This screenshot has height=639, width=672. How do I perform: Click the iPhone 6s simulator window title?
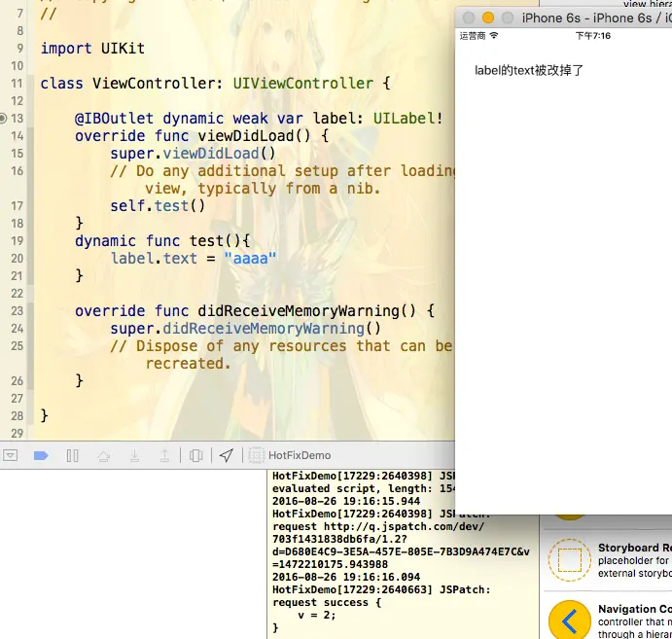click(596, 18)
